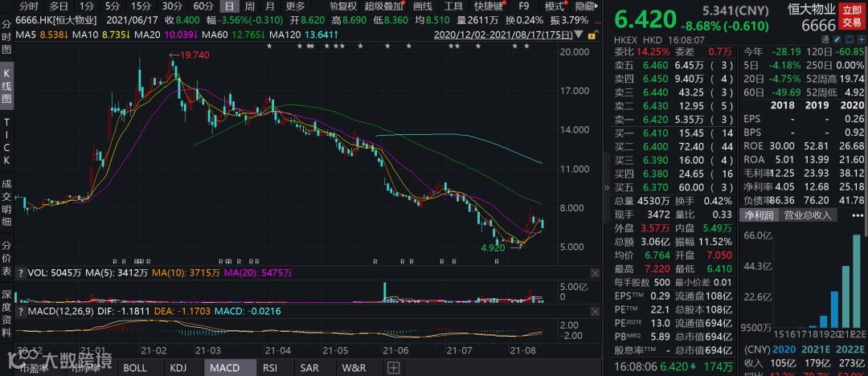Image resolution: width=868 pixels, height=376 pixels.
Task: Switch to 分时 timeframe
Action: click(28, 6)
